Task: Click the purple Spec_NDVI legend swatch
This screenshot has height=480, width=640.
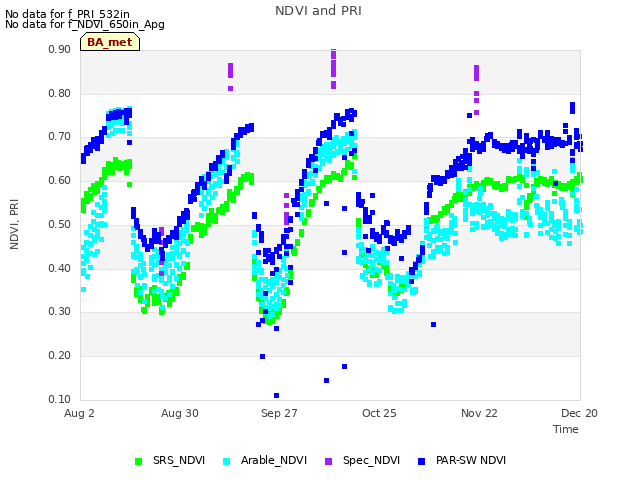Action: pos(329,462)
